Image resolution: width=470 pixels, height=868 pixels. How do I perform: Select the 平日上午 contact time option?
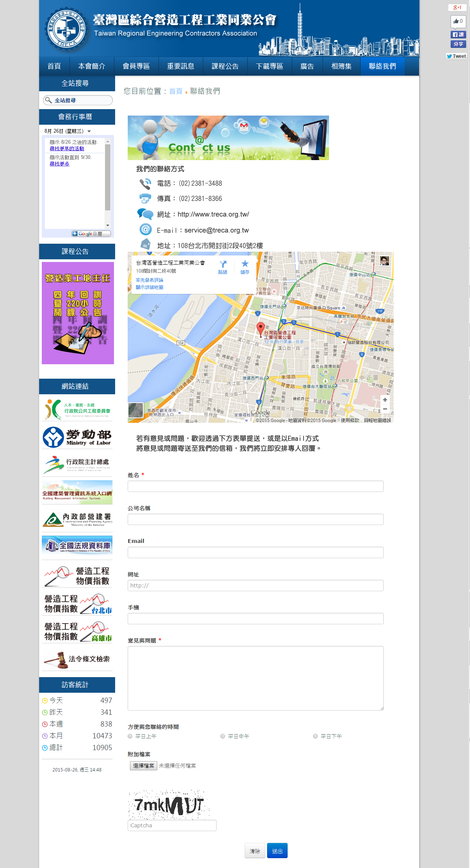pyautogui.click(x=130, y=736)
